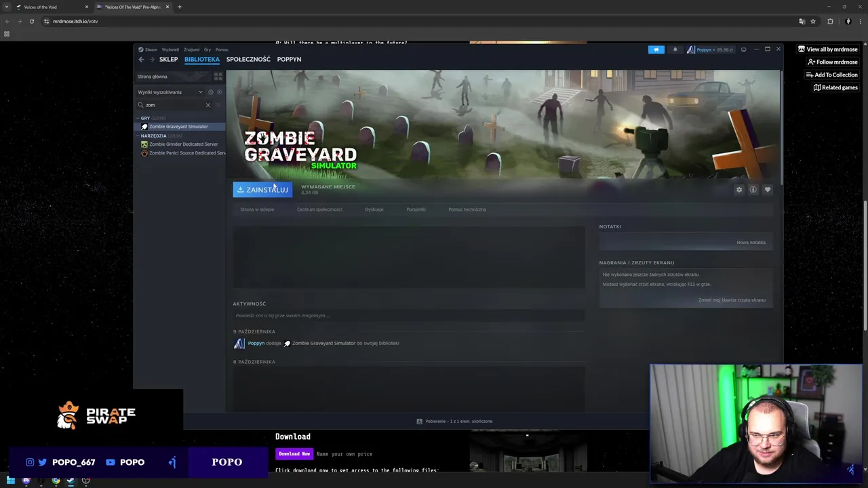Close the 'Voices Of The Void Pre-Alpha' browser tab
The image size is (868, 488).
[x=167, y=7]
